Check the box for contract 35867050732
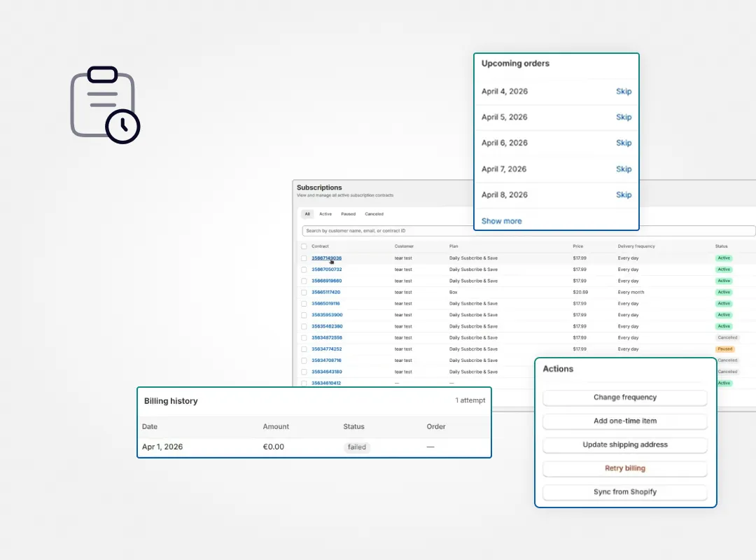 point(304,269)
